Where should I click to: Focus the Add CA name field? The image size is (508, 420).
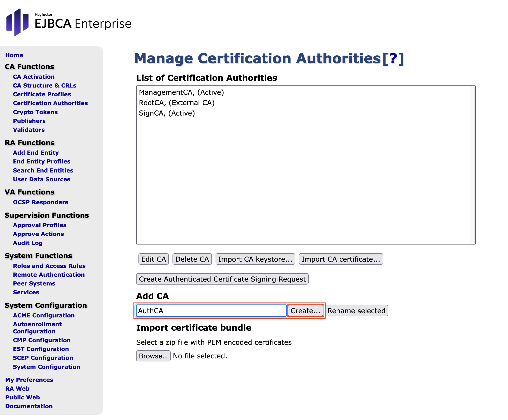tap(211, 311)
